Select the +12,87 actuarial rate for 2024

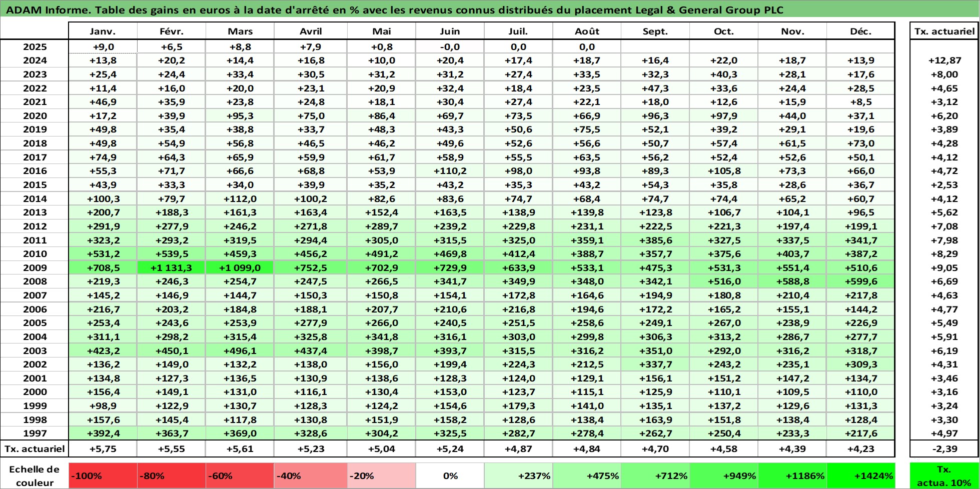click(x=944, y=60)
